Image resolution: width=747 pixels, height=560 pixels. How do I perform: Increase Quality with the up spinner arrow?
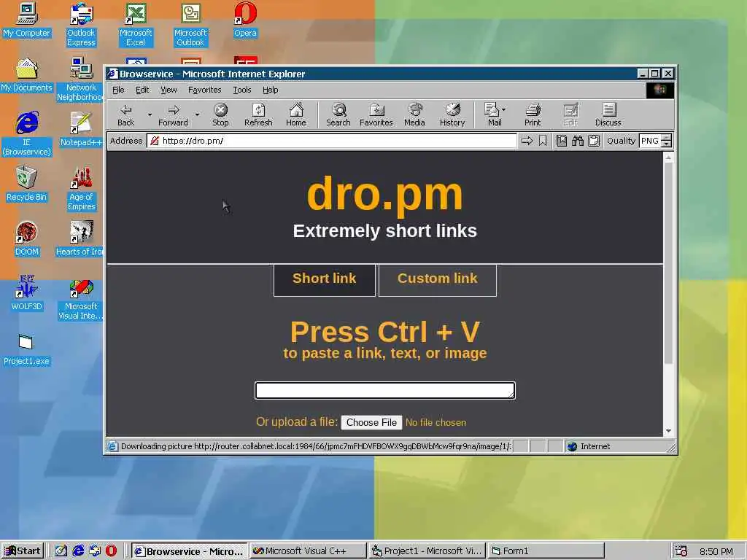[667, 138]
